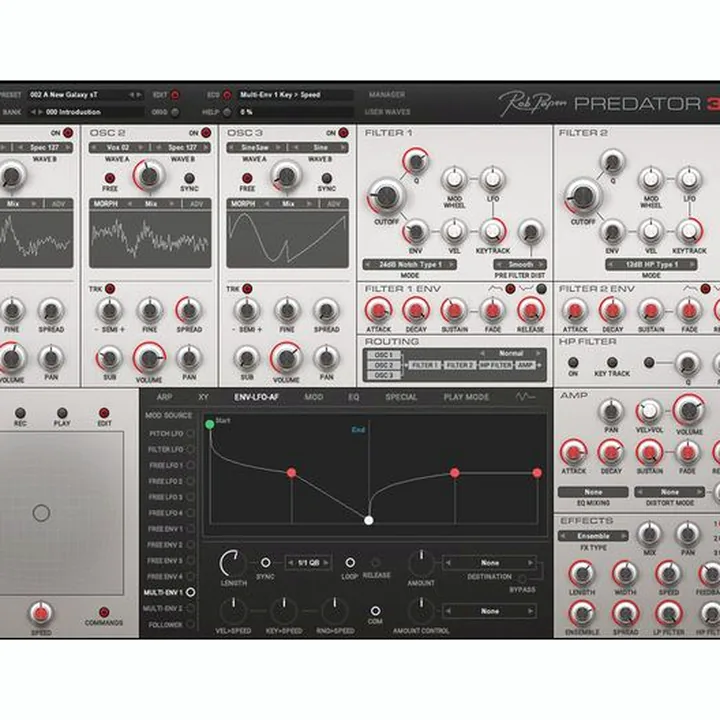Open OSC 3 Wave B Sine selector
This screenshot has width=720, height=720.
(320, 147)
